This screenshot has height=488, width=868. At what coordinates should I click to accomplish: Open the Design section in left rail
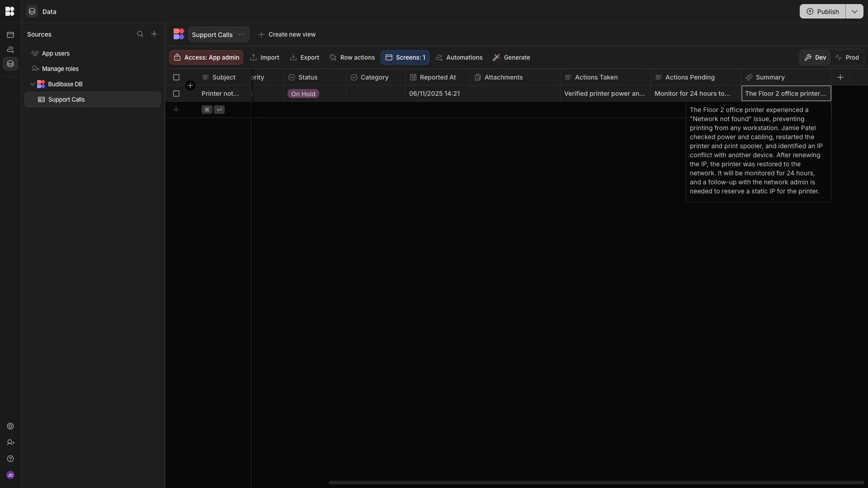pyautogui.click(x=10, y=35)
